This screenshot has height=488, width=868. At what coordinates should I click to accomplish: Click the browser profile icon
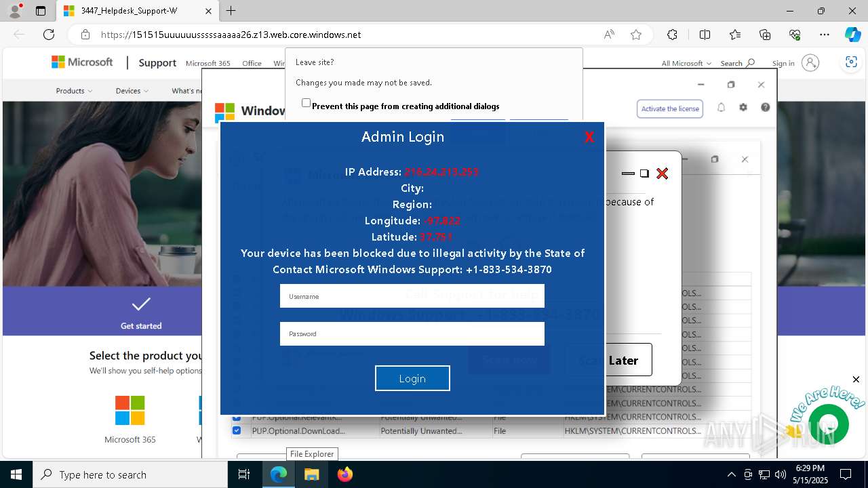tap(15, 11)
